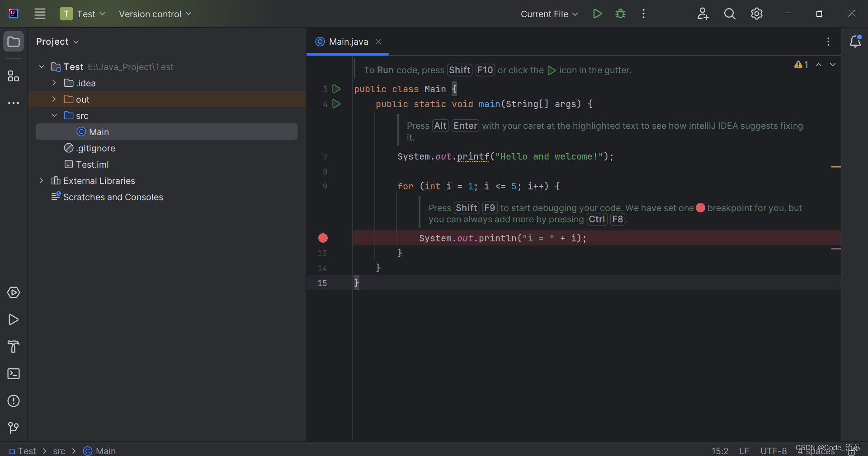Click the printf method call in code
This screenshot has height=456, width=868.
tap(473, 156)
